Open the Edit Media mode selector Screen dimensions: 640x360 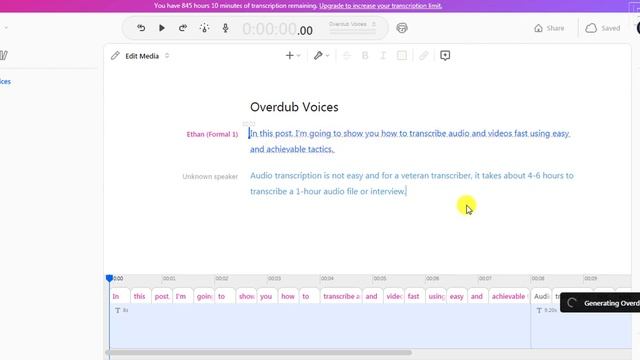[147, 56]
